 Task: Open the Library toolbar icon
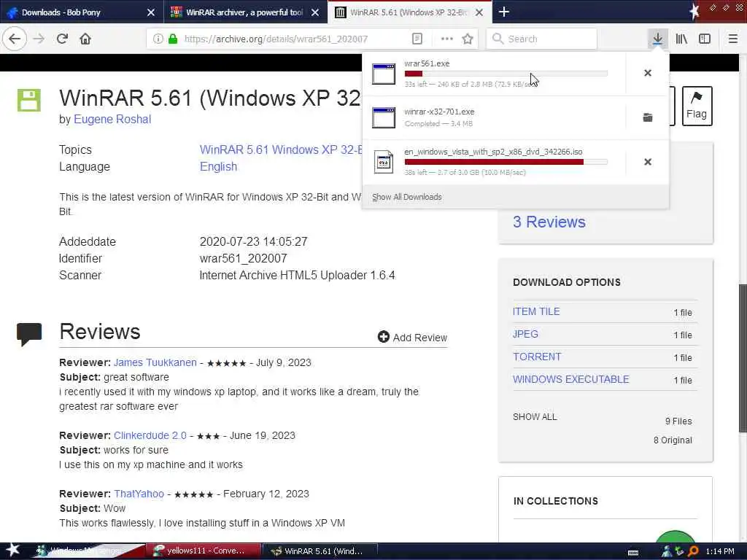[681, 39]
